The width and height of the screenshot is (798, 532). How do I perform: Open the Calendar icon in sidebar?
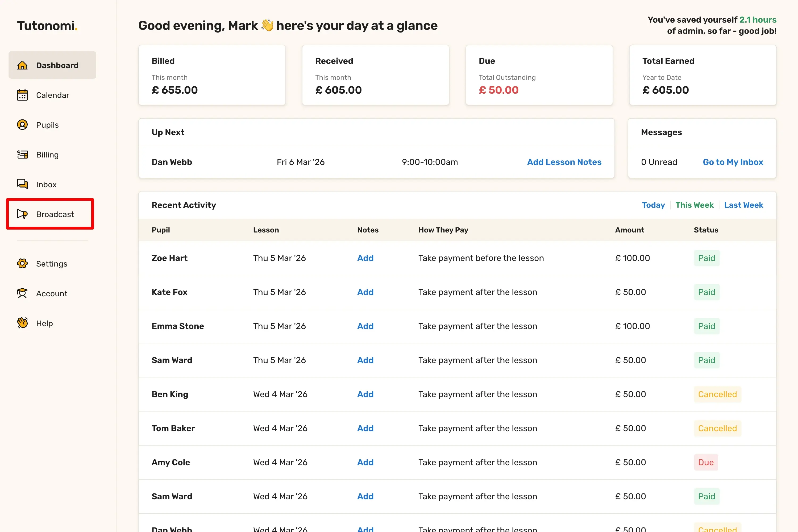(x=22, y=95)
